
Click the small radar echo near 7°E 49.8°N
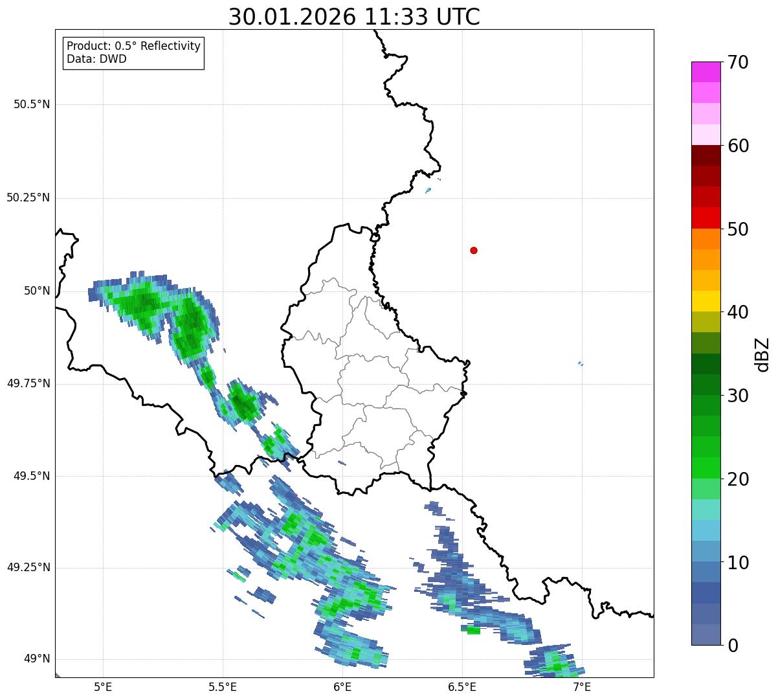point(580,363)
